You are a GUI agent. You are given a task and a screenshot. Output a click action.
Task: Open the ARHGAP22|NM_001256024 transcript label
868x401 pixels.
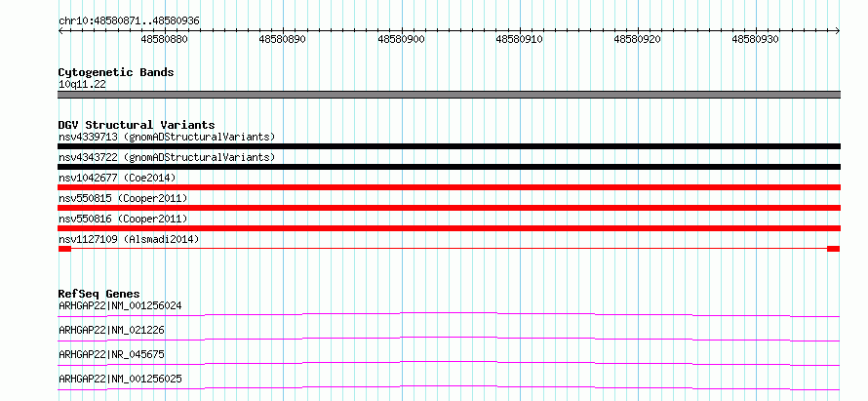point(120,305)
